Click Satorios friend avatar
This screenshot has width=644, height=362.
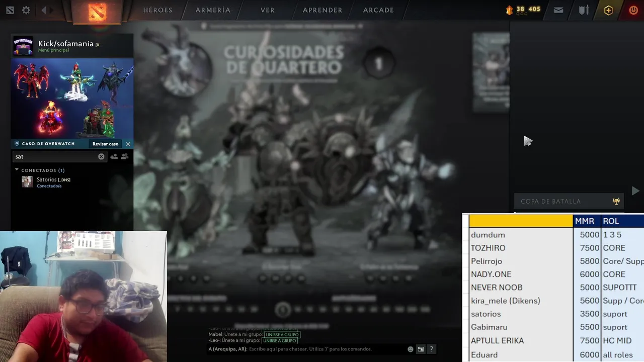click(x=27, y=182)
